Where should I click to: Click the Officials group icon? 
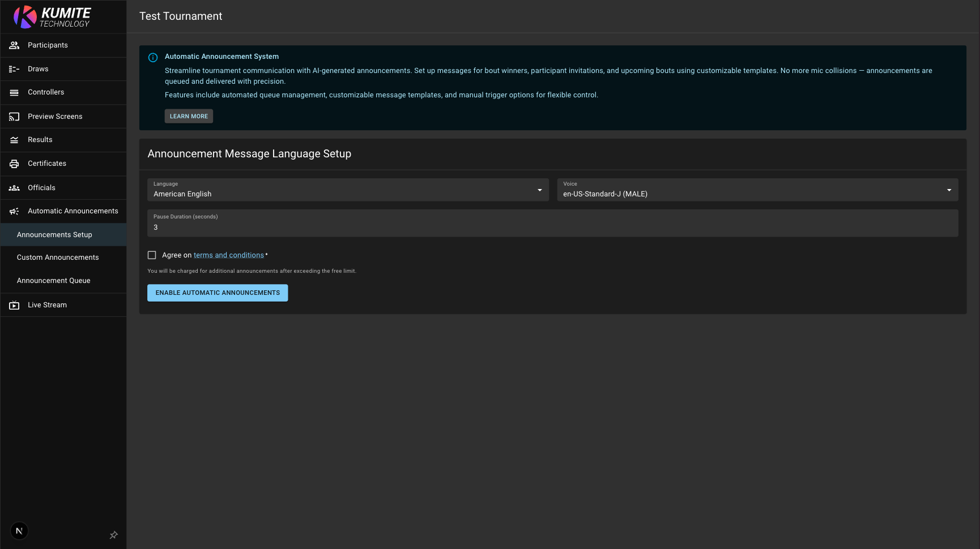coord(14,188)
